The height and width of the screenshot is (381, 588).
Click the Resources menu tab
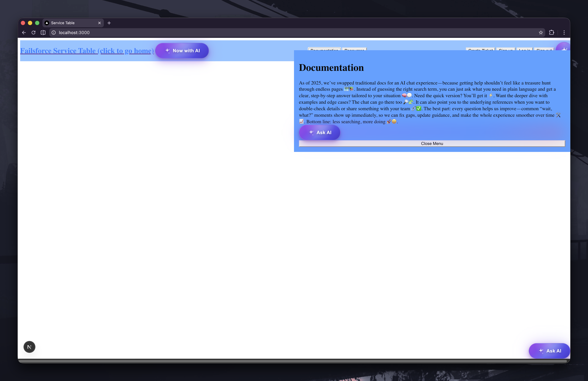[x=354, y=49]
